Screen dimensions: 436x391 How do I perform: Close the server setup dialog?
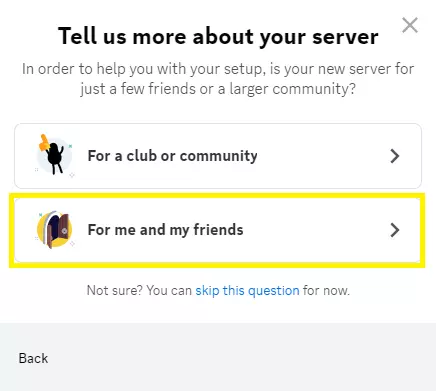(410, 25)
